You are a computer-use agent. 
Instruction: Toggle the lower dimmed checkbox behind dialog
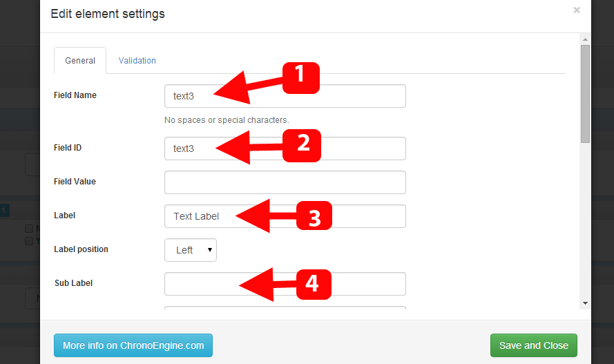pos(29,241)
